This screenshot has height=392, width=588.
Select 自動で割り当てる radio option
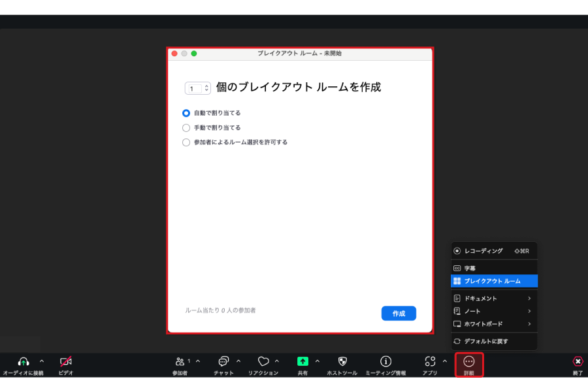coord(186,113)
